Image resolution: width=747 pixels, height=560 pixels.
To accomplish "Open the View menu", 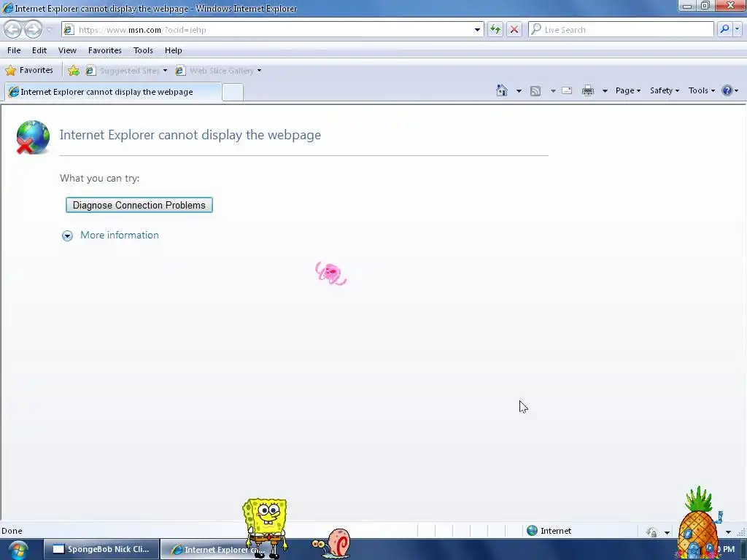I will pos(67,50).
